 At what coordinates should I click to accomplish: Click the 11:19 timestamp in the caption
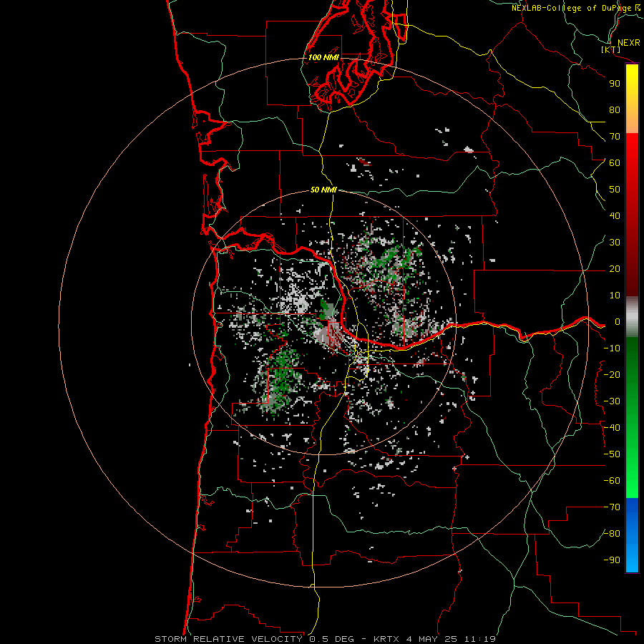click(480, 639)
